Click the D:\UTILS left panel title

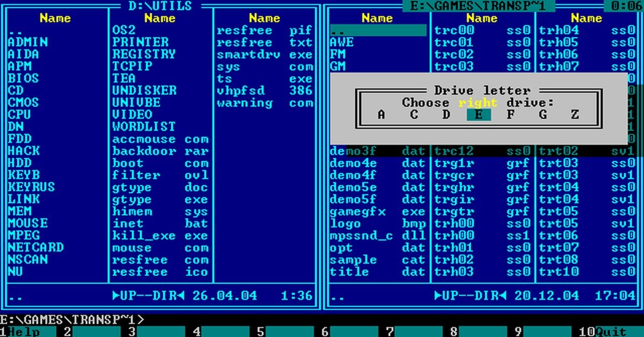click(160, 6)
